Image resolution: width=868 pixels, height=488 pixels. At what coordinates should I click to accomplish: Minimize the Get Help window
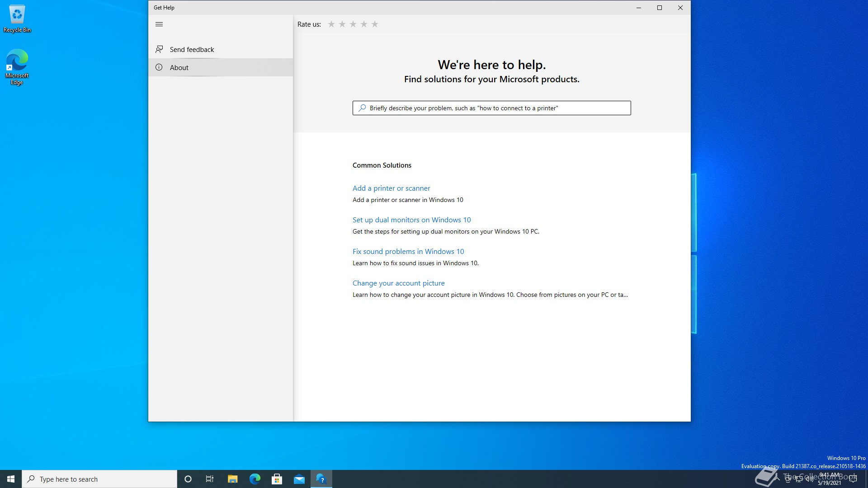coord(639,8)
